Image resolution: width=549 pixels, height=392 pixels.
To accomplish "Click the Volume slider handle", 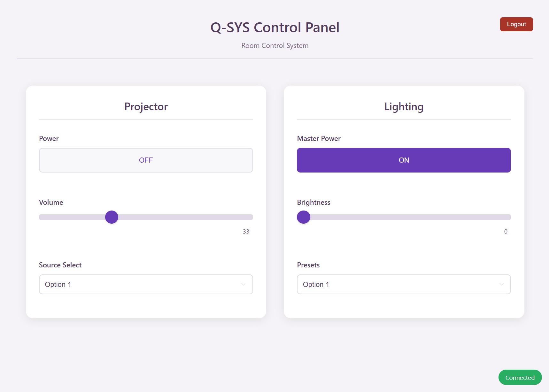I will click(x=112, y=217).
